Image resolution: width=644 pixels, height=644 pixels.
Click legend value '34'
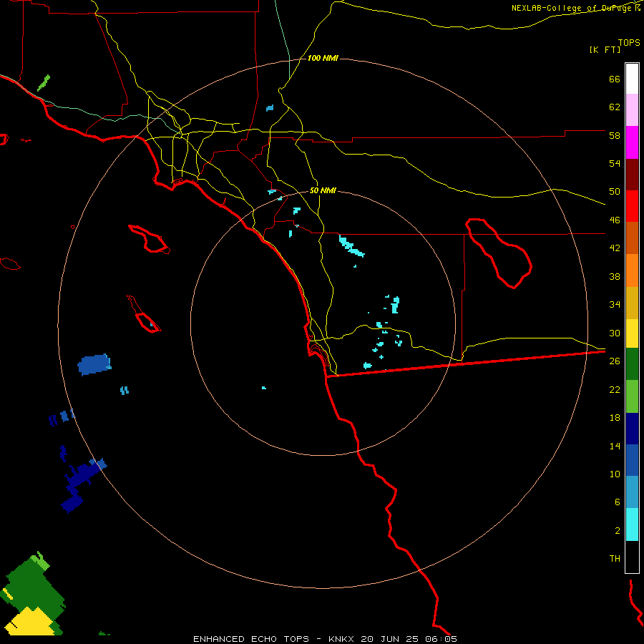[615, 304]
